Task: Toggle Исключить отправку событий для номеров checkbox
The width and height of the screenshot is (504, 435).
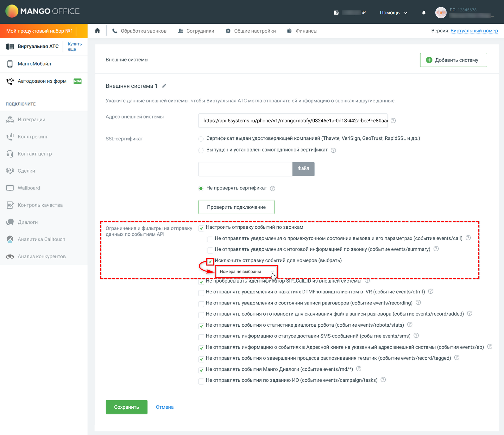Action: click(210, 261)
